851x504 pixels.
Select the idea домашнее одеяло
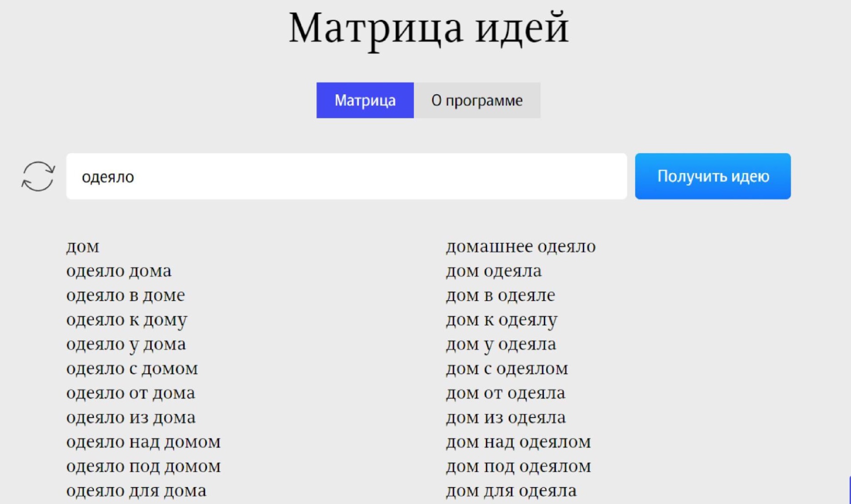[521, 246]
